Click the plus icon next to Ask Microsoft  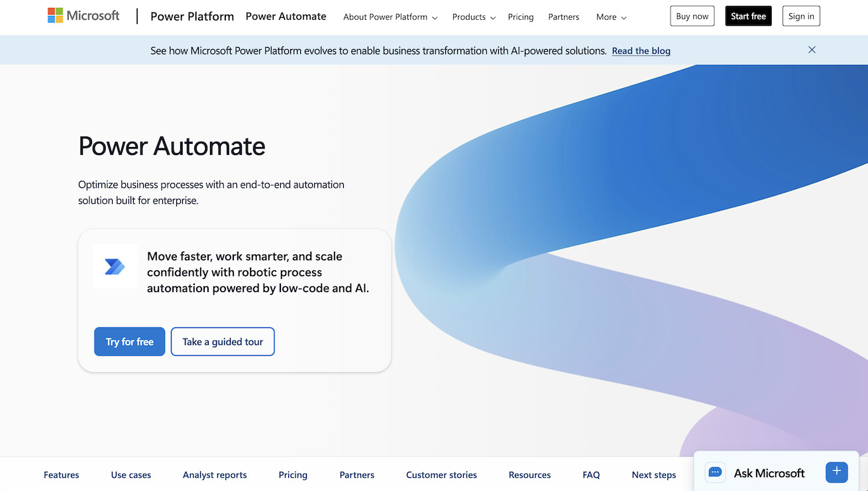click(836, 472)
